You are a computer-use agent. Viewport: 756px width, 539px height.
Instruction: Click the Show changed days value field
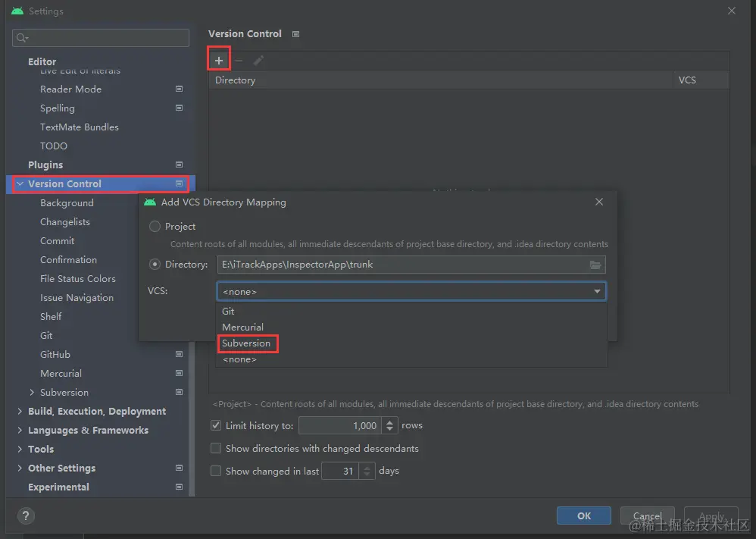(x=340, y=471)
